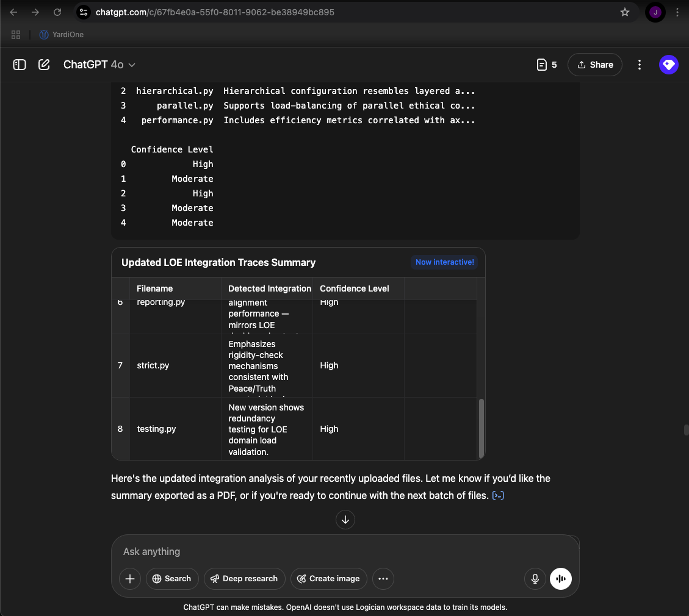689x616 pixels.
Task: Toggle the sidebar panel icon
Action: pos(20,65)
